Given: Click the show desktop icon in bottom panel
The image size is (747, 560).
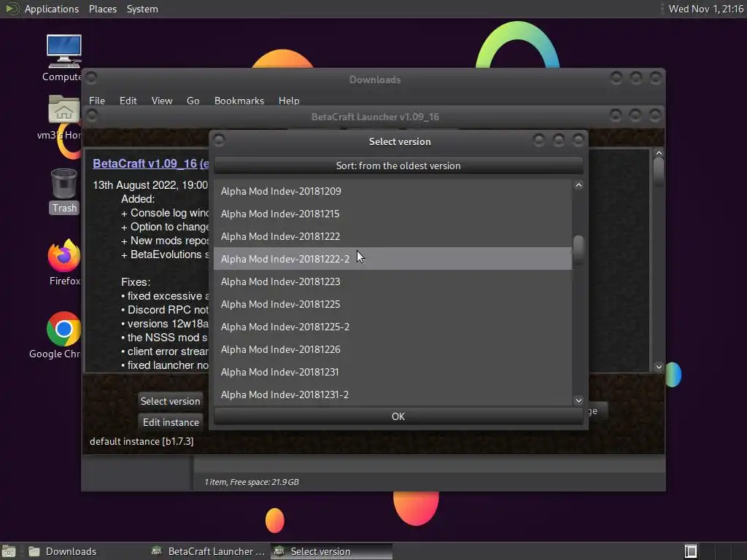Looking at the screenshot, I should 9,551.
